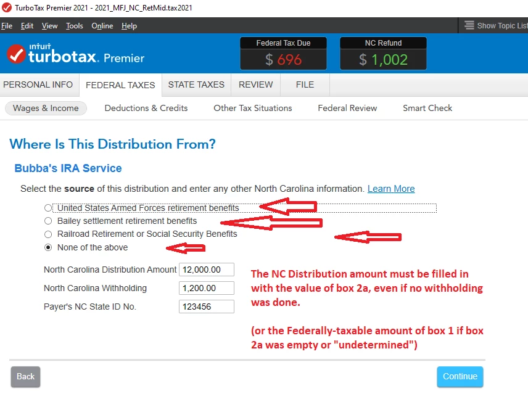Click the Where Is This Distribution From heading
The width and height of the screenshot is (528, 420).
112,144
